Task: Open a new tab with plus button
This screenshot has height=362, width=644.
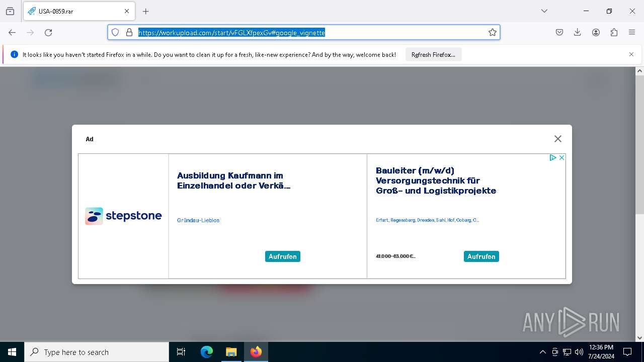Action: pos(146,11)
